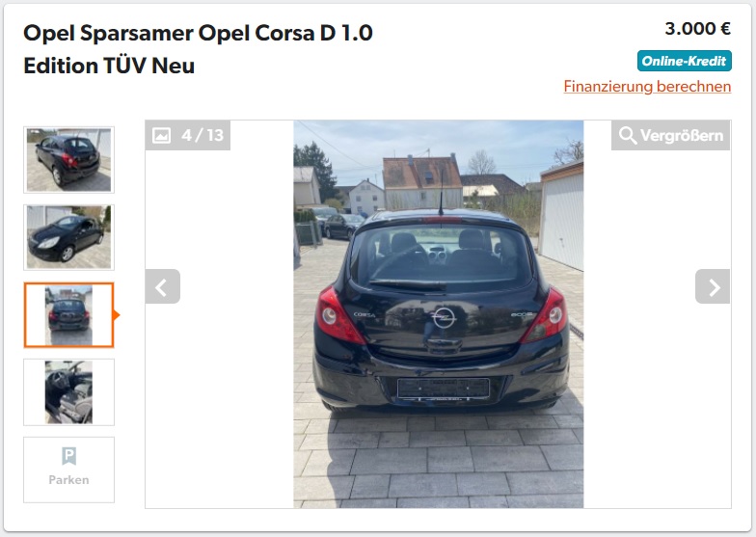Click the large main car photo
The height and width of the screenshot is (537, 756).
pyautogui.click(x=438, y=314)
